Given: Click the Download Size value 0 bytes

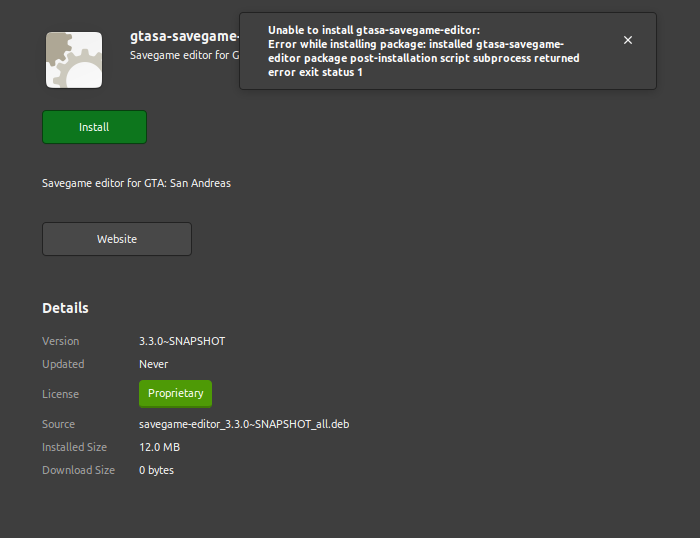Looking at the screenshot, I should [156, 470].
